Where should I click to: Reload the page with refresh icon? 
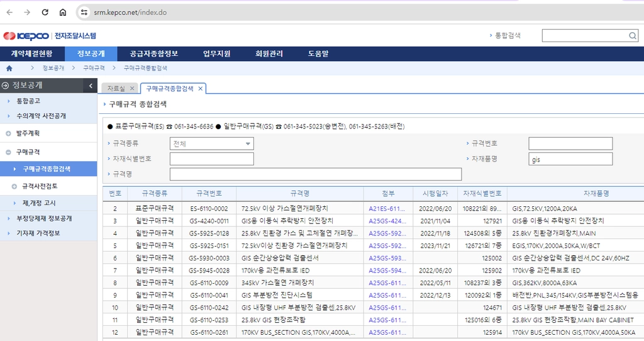point(45,13)
